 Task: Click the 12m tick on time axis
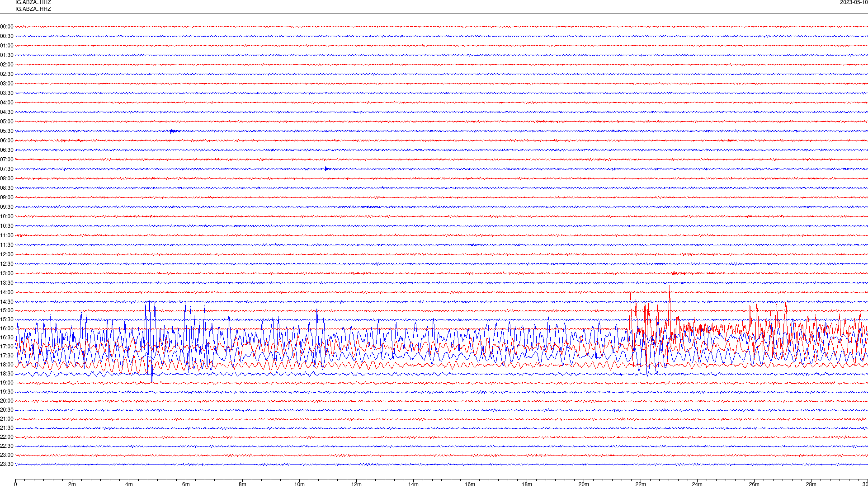(x=356, y=484)
